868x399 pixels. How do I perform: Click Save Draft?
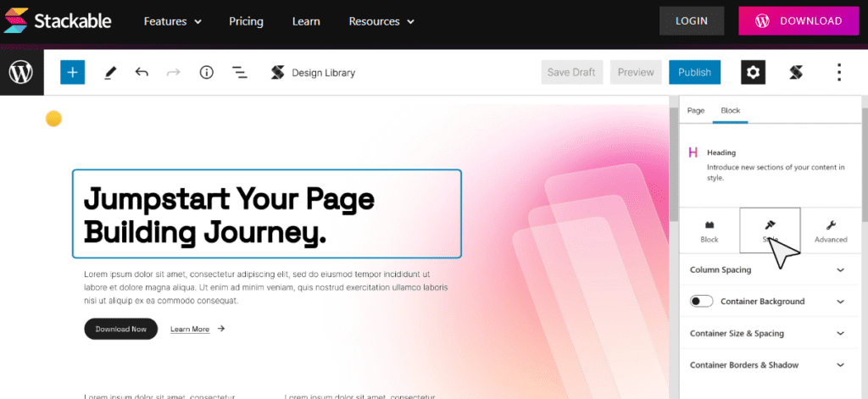coord(571,72)
